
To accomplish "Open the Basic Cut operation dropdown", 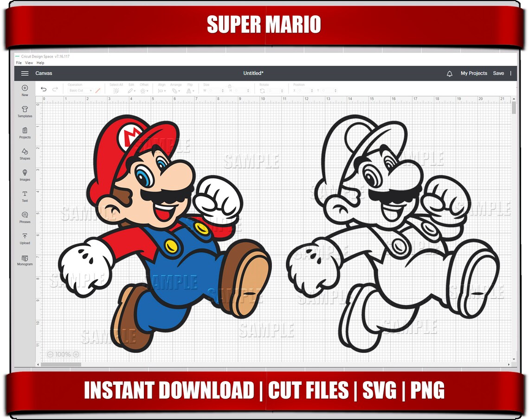I will pyautogui.click(x=80, y=91).
